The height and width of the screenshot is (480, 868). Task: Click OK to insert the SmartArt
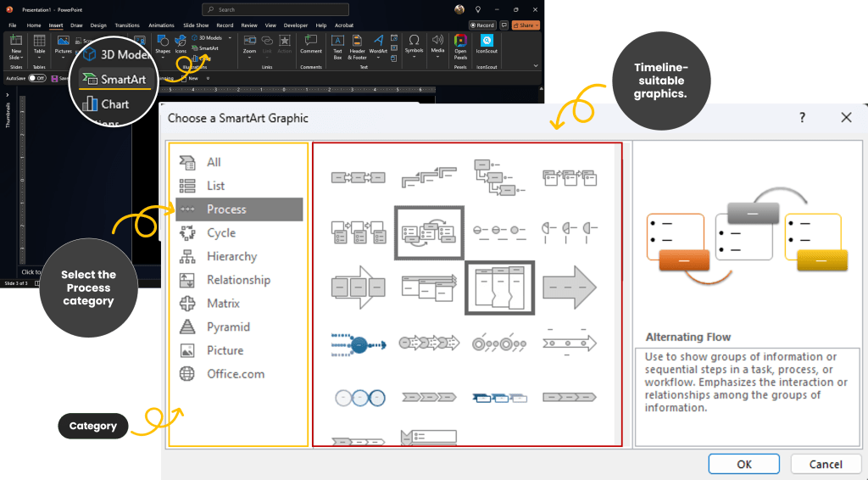(x=743, y=464)
